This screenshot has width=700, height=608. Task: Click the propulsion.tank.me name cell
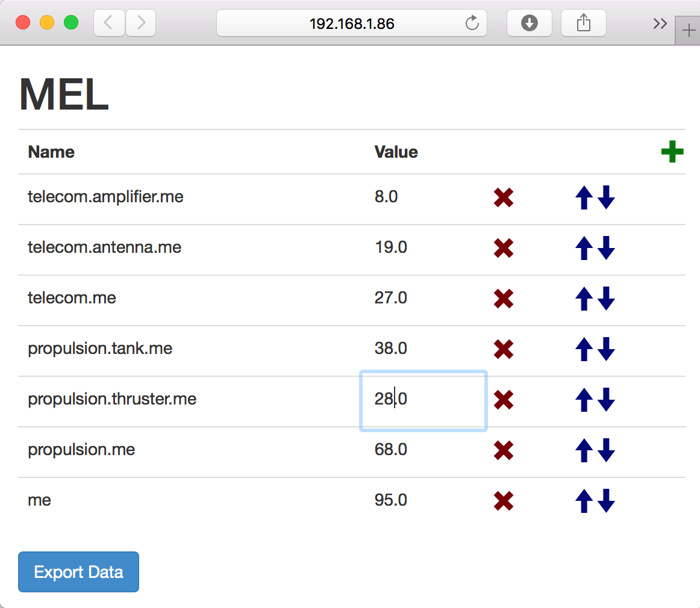tap(100, 349)
